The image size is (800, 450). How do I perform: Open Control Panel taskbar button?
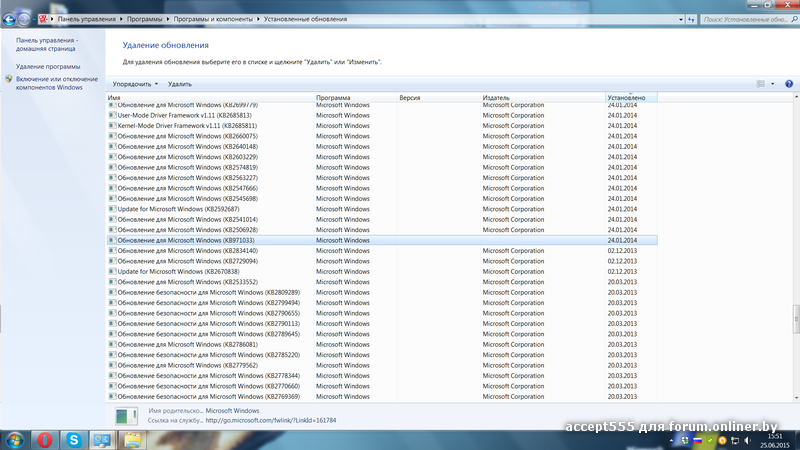point(103,440)
